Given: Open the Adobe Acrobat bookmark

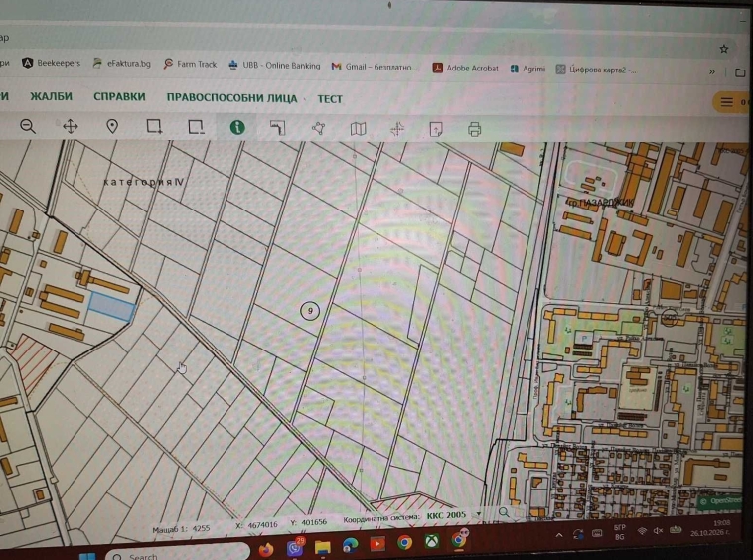Looking at the screenshot, I should 465,69.
